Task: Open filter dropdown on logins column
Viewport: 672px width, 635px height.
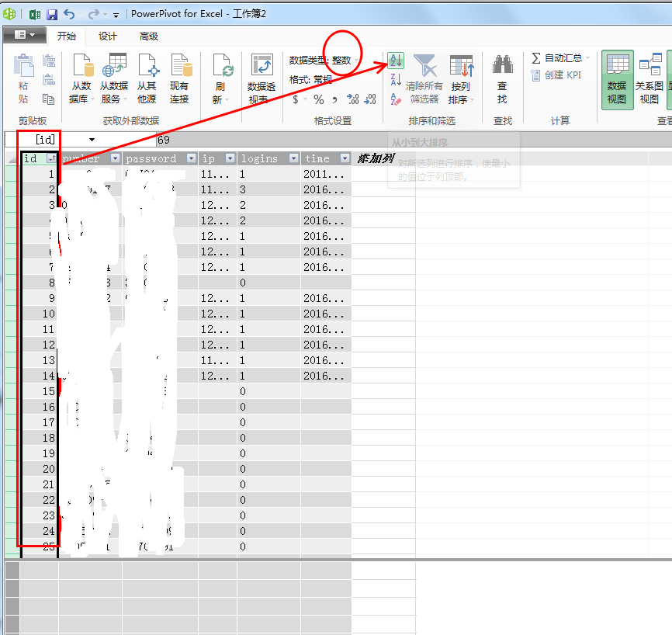Action: tap(293, 158)
